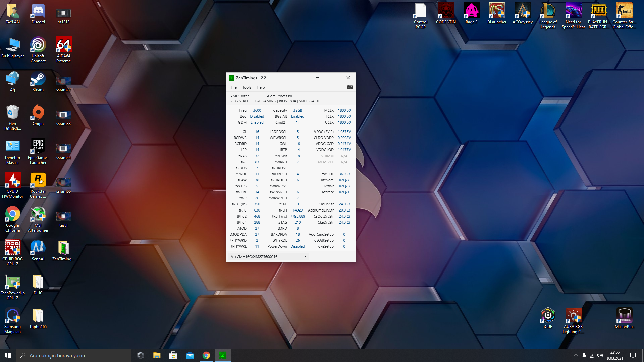Open Steam desktop shortcut
The height and width of the screenshot is (362, 644).
38,82
